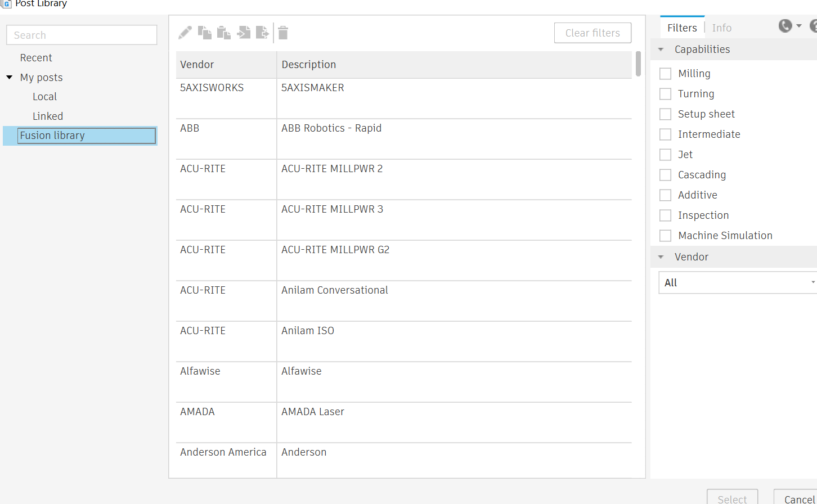Click the pencil Edit post icon
The height and width of the screenshot is (504, 817).
click(185, 33)
